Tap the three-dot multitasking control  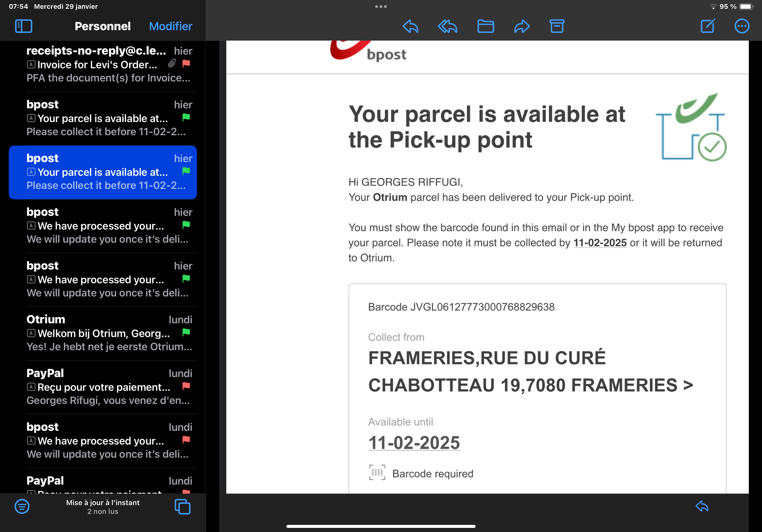tap(381, 7)
